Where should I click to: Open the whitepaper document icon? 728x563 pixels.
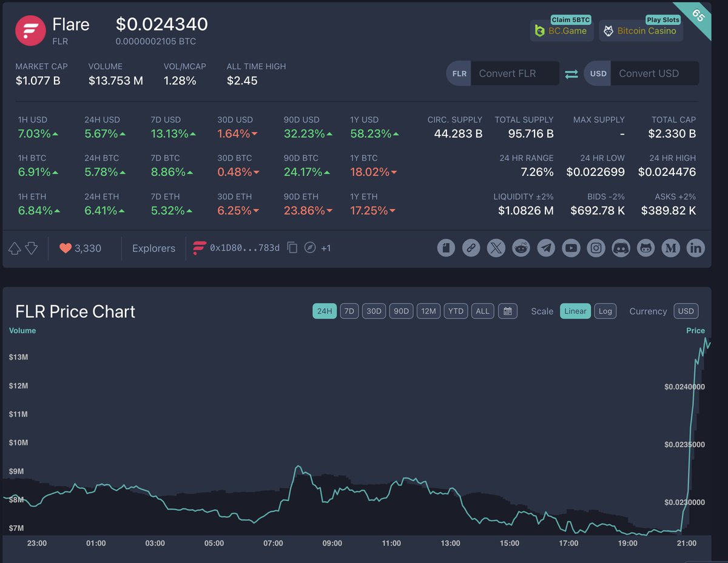coord(446,248)
